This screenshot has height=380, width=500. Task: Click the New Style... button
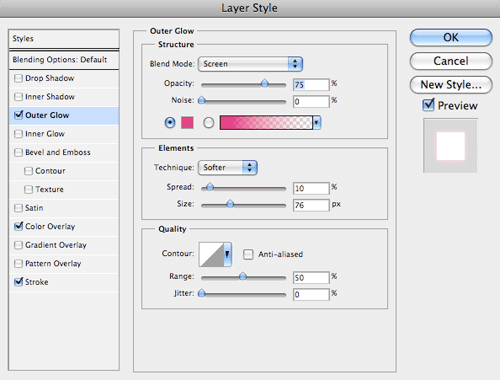click(451, 85)
